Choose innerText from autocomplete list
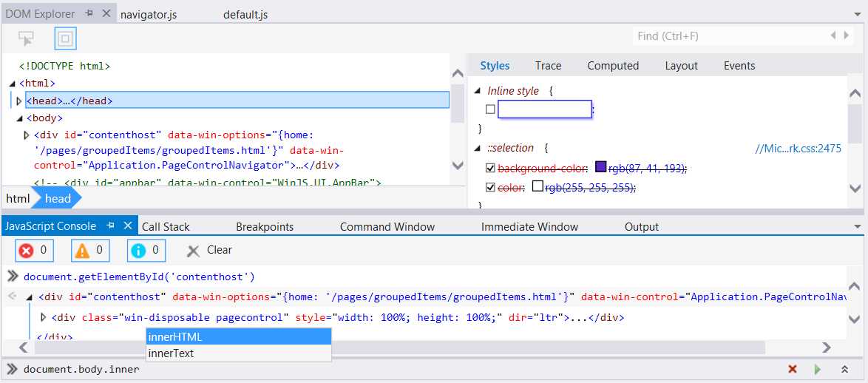 click(x=239, y=353)
